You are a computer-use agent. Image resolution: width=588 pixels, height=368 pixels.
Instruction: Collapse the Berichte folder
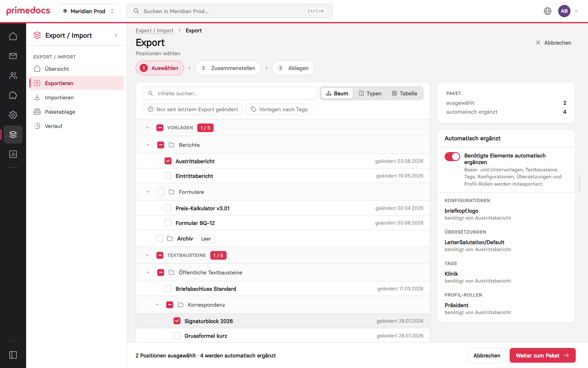coord(148,145)
